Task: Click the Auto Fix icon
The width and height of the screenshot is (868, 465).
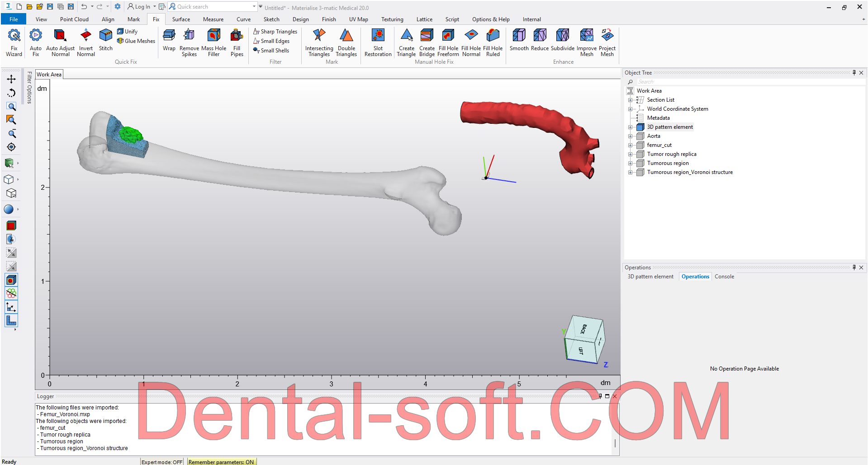Action: tap(36, 42)
